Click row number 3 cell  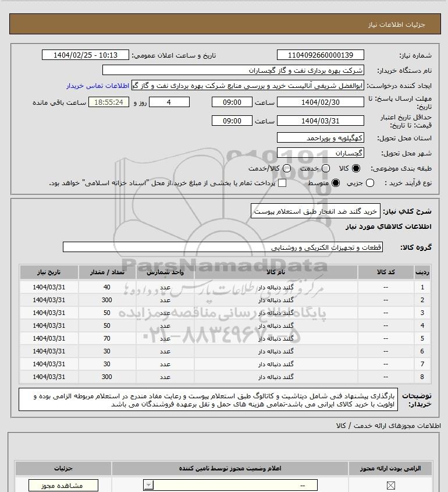[422, 313]
